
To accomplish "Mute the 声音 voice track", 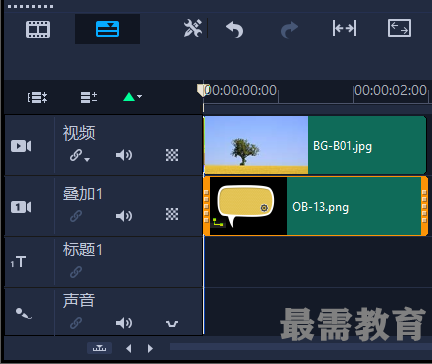I will click(124, 323).
